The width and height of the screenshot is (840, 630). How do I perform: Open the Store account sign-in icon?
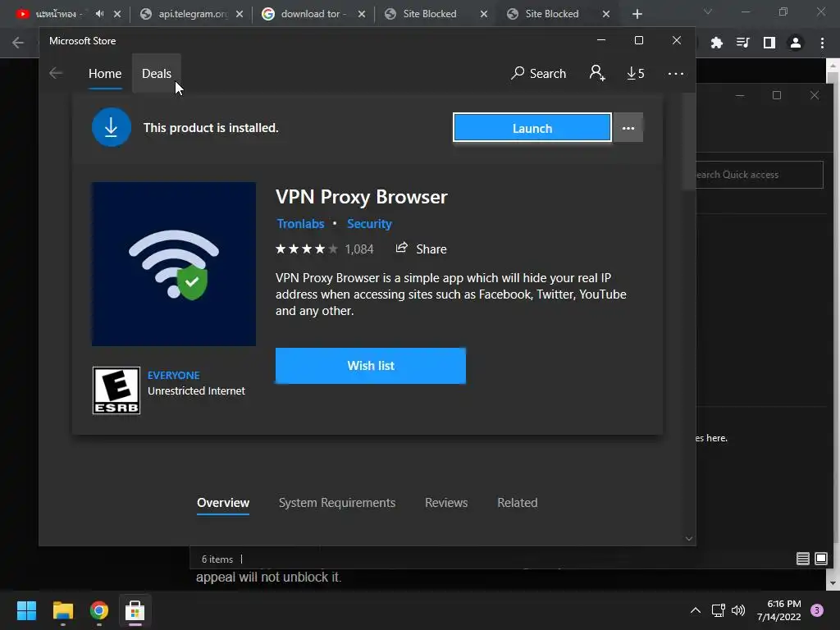[597, 73]
